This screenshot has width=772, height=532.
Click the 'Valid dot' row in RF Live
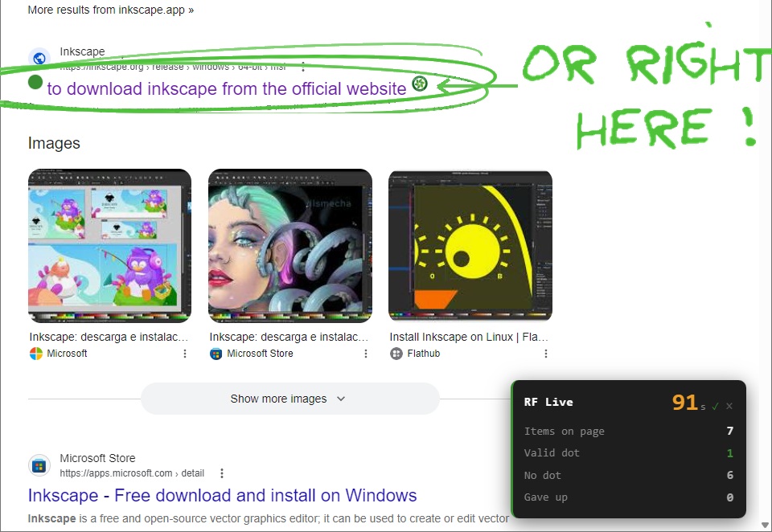[x=629, y=452]
